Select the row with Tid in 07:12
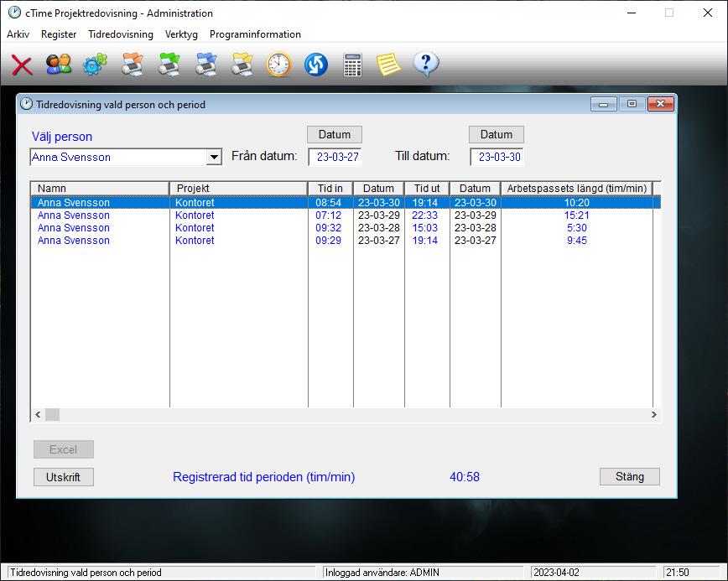Viewport: 728px width, 581px height. pyautogui.click(x=346, y=215)
